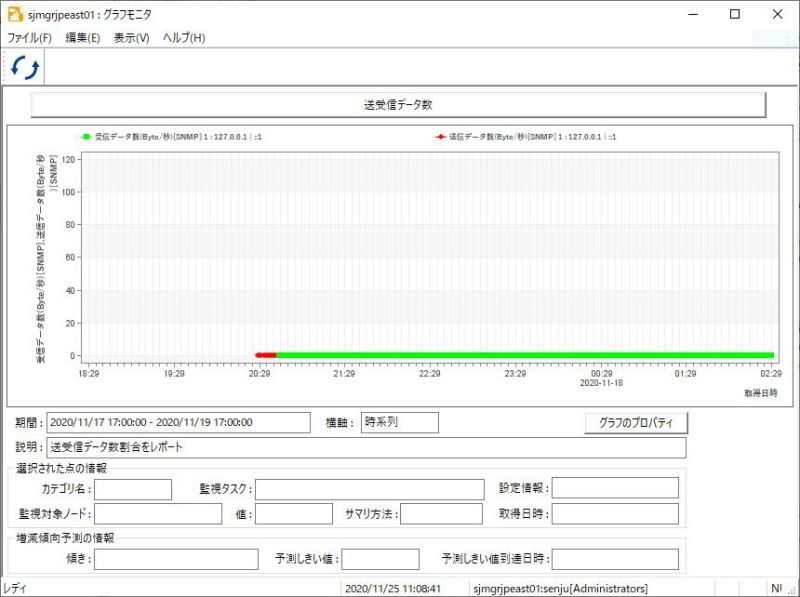Click the sjmgrjpeast01:senju[Administrators] status text

560,588
